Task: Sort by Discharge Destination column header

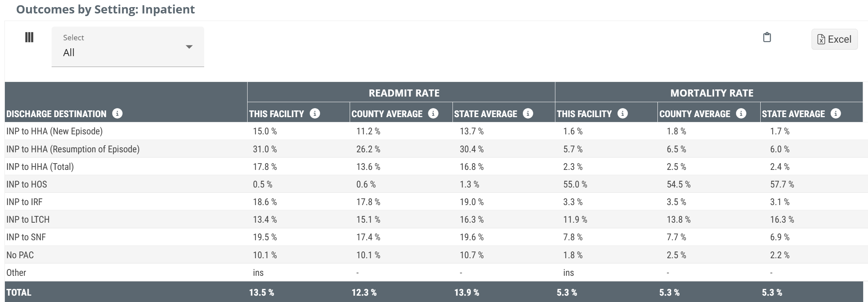Action: (x=56, y=114)
